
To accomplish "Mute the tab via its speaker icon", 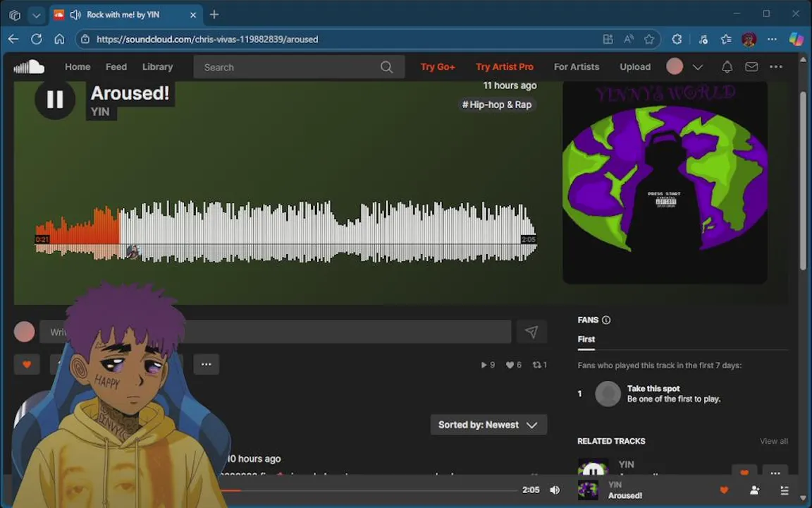I will pyautogui.click(x=75, y=15).
